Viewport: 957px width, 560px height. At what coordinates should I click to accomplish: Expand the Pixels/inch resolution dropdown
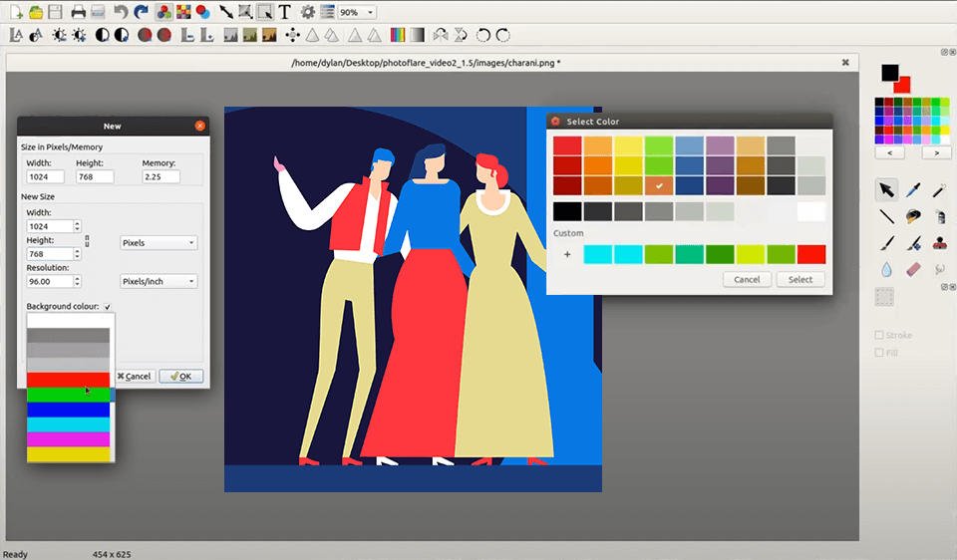(x=159, y=282)
